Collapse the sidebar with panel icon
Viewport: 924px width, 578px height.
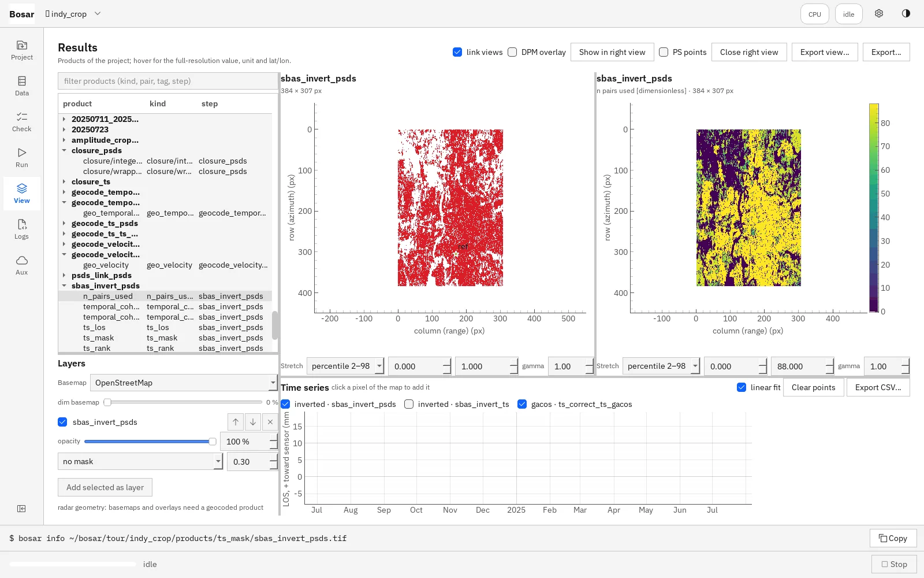coord(21,509)
